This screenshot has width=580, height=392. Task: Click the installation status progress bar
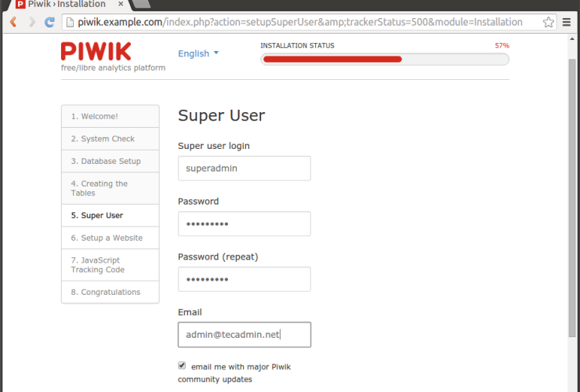pyautogui.click(x=384, y=59)
